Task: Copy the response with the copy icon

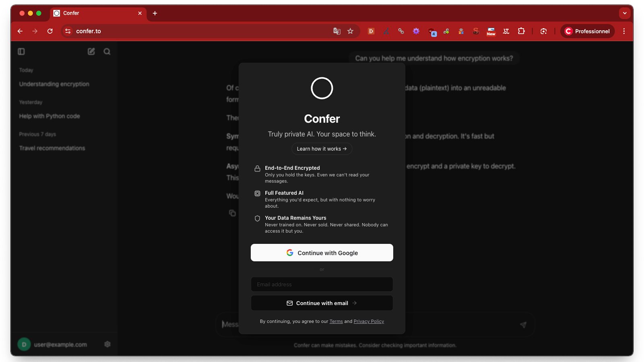Action: (x=232, y=213)
